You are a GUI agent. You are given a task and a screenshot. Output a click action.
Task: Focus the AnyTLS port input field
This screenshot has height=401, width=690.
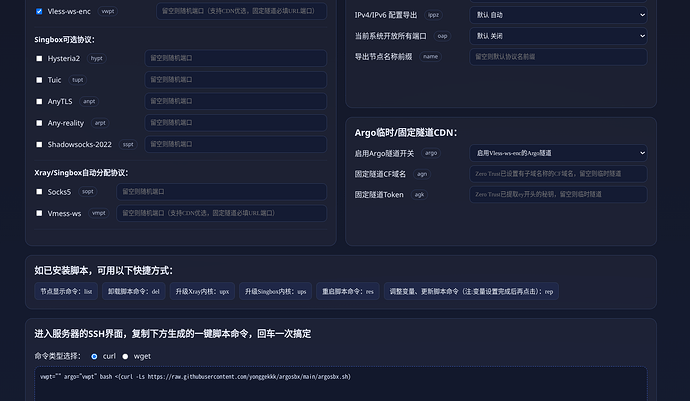pos(235,101)
